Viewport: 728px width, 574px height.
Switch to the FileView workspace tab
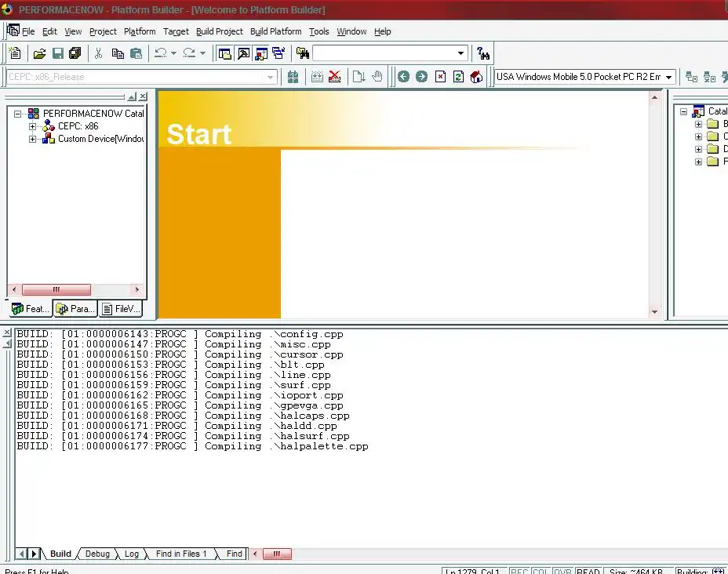[x=121, y=309]
